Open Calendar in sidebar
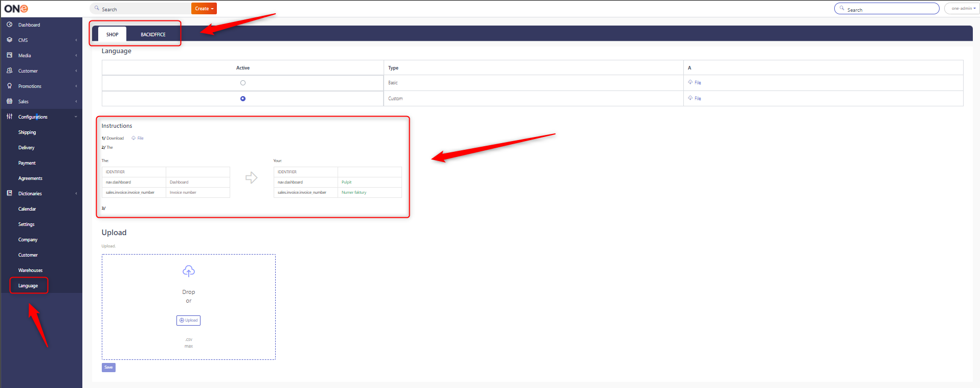The image size is (980, 388). 27,209
